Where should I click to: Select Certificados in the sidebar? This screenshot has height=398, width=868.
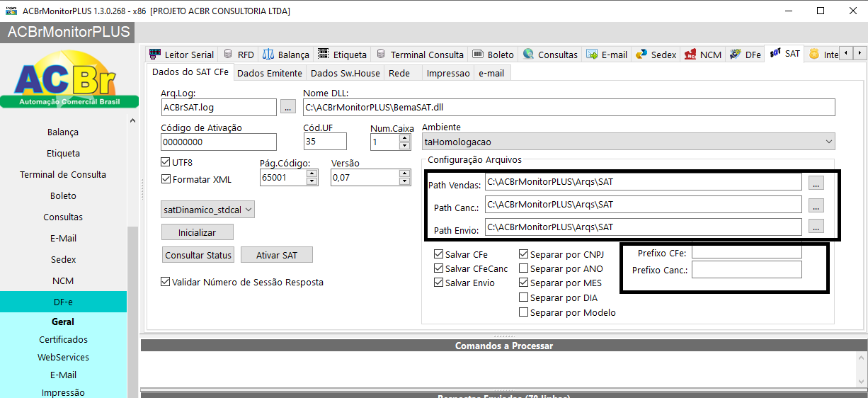63,339
